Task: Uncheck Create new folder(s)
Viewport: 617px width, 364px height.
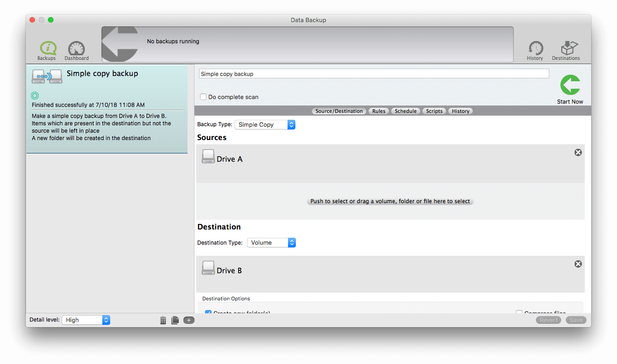Action: (208, 313)
